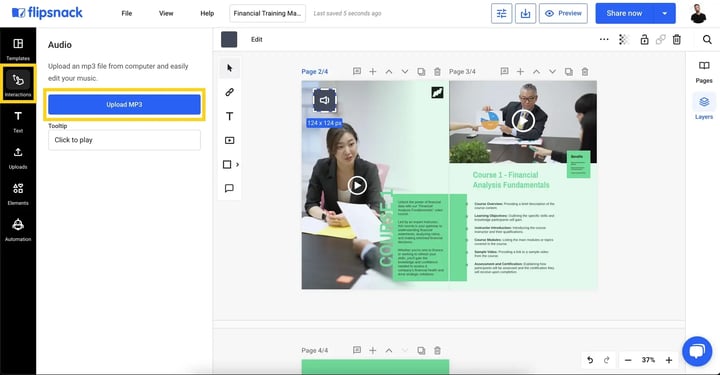Open the Templates sidebar panel

18,49
